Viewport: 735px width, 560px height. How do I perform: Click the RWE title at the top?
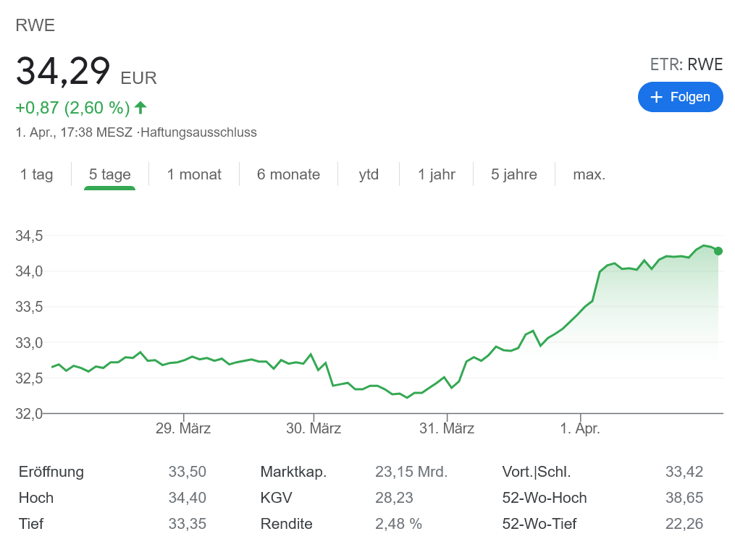(x=35, y=25)
